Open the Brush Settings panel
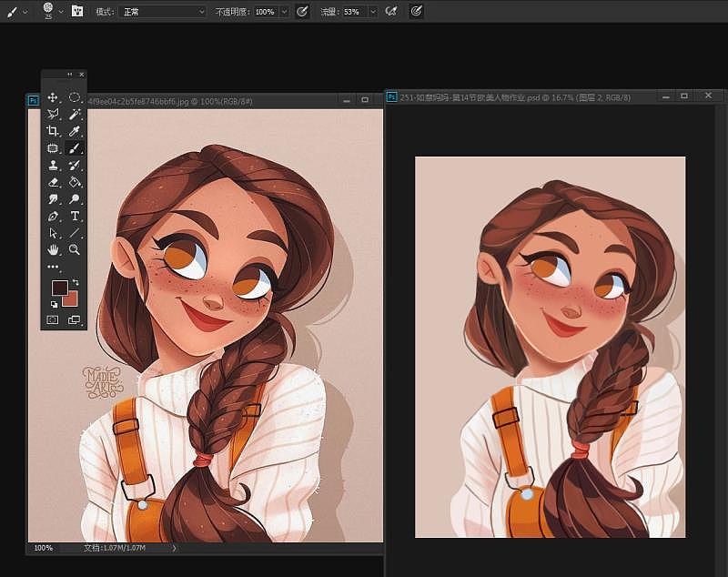728x577 pixels. (77, 11)
